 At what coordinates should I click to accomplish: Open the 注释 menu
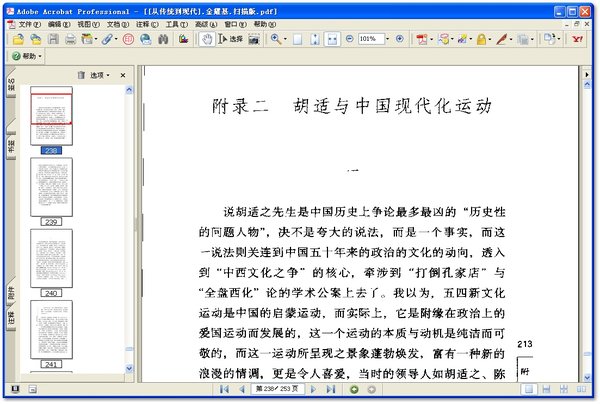147,24
